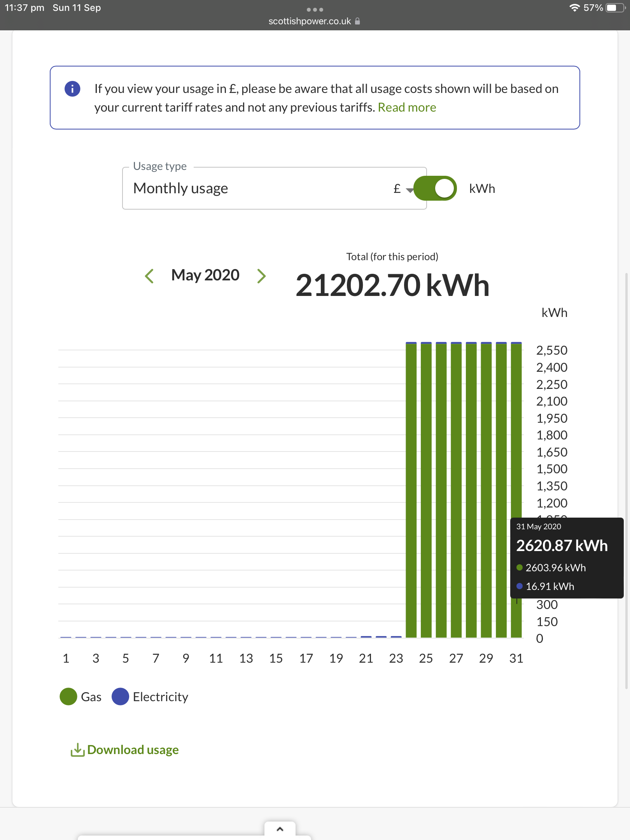The height and width of the screenshot is (840, 630).
Task: Go to next month with right chevron
Action: click(x=262, y=276)
